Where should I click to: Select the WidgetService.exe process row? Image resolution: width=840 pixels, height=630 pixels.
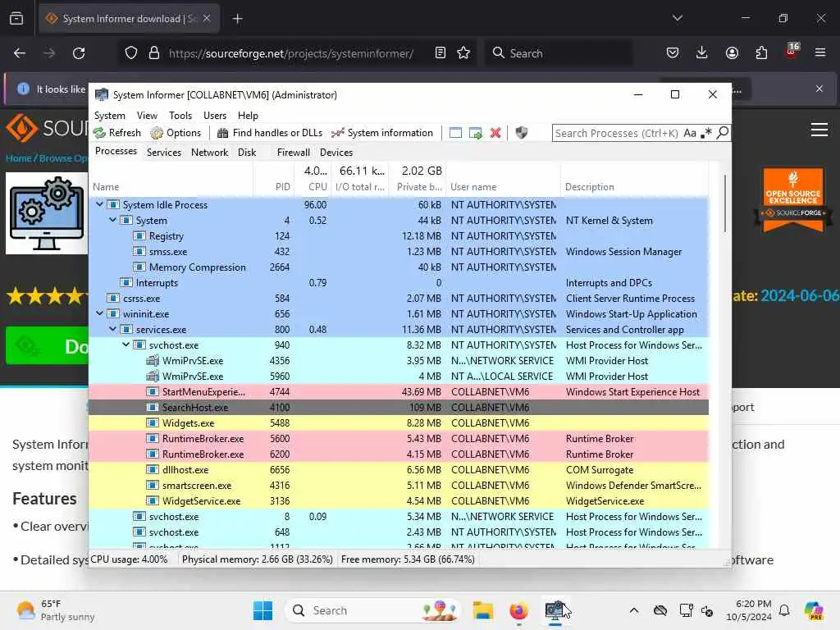click(x=399, y=500)
